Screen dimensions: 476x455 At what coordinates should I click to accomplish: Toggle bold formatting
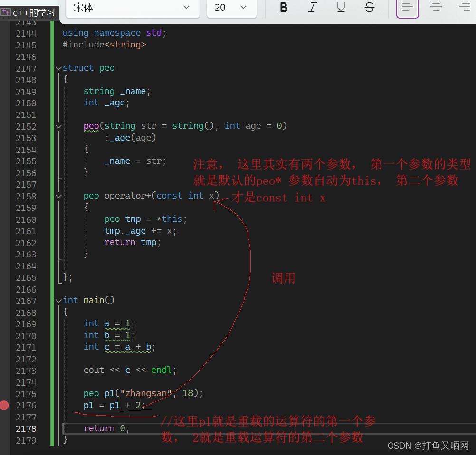pos(284,7)
